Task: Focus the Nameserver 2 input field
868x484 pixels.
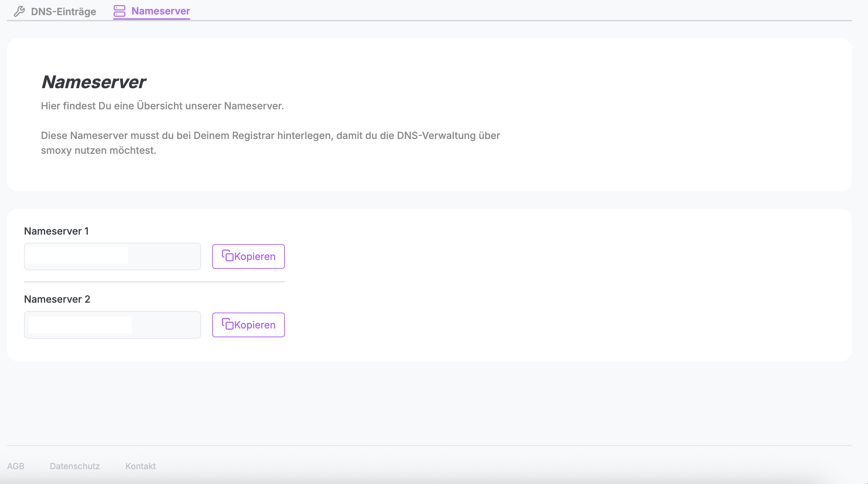Action: 112,325
